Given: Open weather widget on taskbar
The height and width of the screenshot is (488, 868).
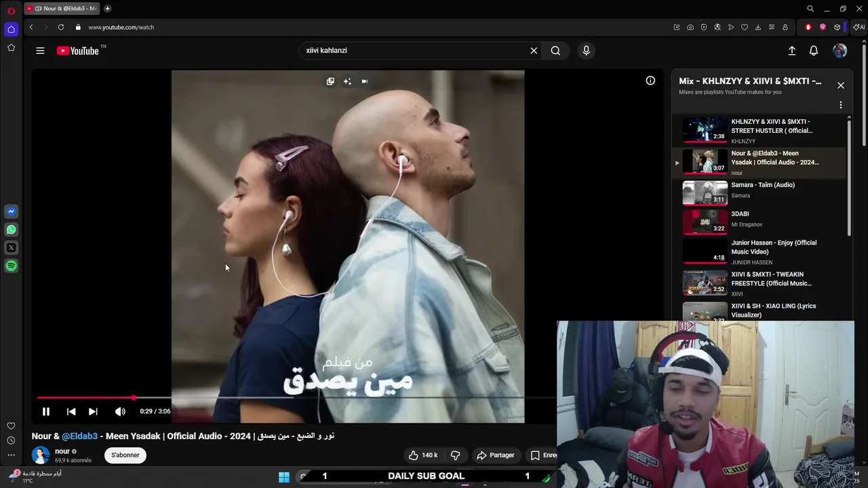Looking at the screenshot, I should tap(36, 476).
